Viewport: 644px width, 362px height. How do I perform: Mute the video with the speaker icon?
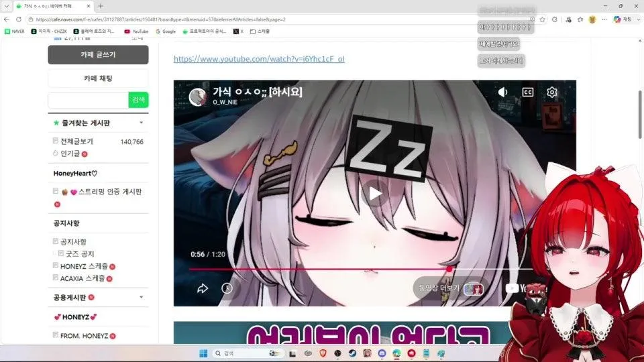(x=502, y=92)
